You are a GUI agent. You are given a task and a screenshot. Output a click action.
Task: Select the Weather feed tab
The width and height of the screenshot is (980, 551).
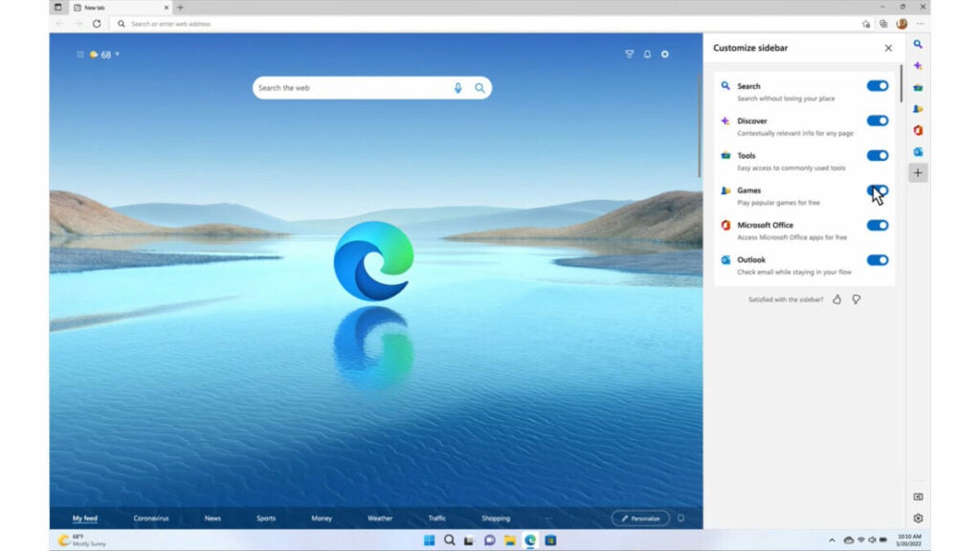coord(380,518)
